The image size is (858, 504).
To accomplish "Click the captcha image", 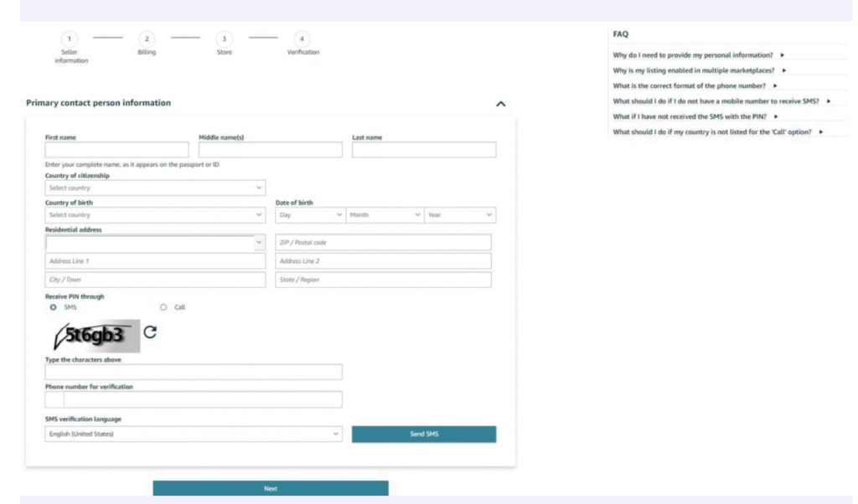I will tap(92, 336).
